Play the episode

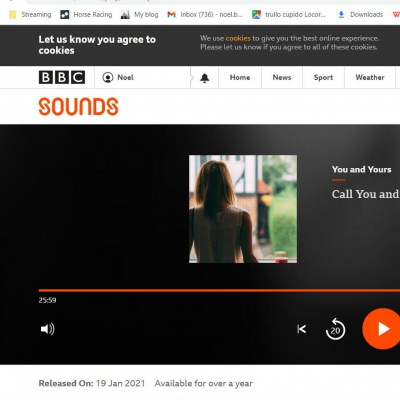tap(382, 329)
